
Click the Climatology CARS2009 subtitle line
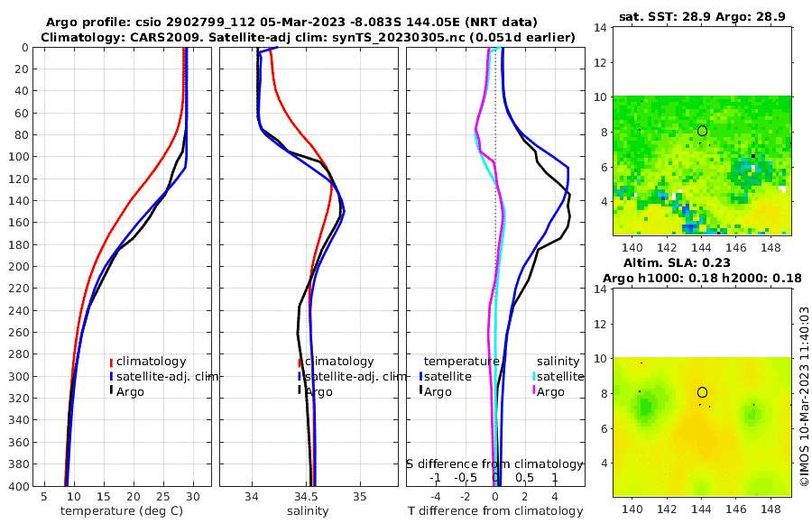pyautogui.click(x=309, y=37)
